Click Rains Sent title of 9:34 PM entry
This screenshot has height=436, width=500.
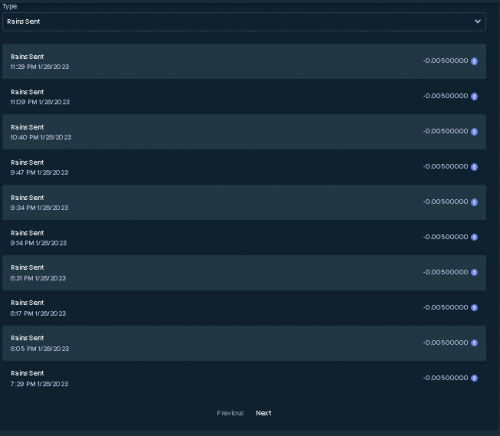click(x=27, y=198)
